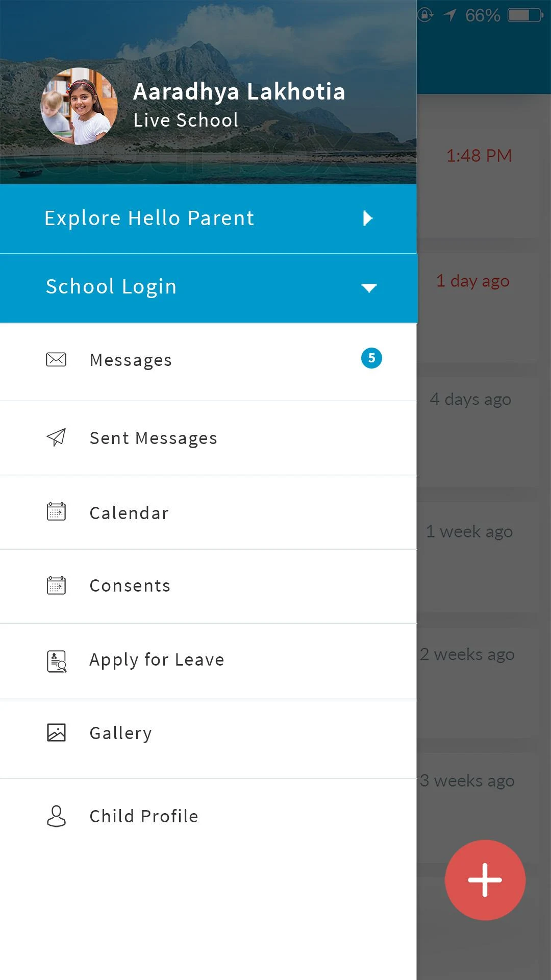The height and width of the screenshot is (980, 551).
Task: Tap the Aaradhya Lakhotia profile photo
Action: tap(79, 106)
